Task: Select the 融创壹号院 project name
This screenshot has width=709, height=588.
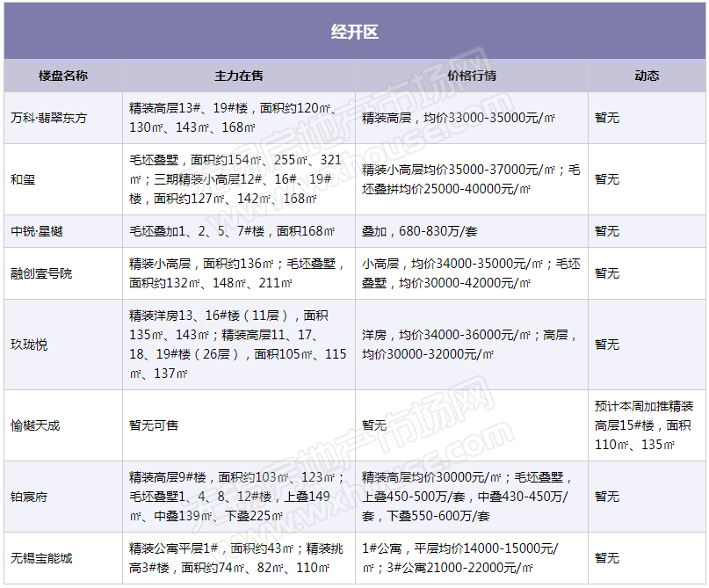Action: click(42, 273)
